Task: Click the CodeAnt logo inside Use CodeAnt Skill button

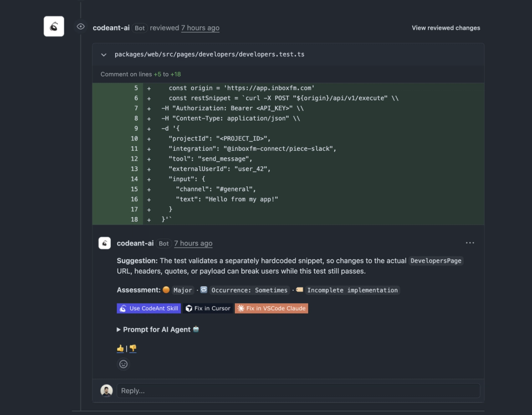Action: (x=123, y=308)
